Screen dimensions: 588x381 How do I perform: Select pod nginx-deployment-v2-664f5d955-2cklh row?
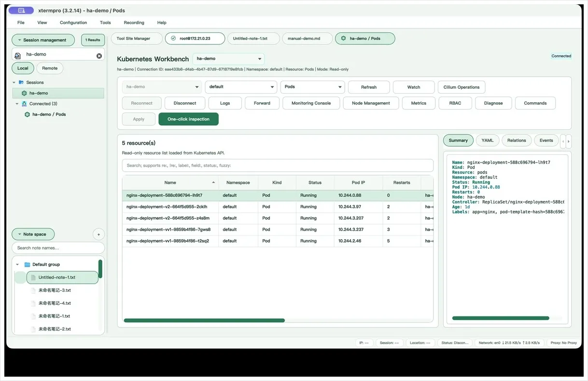pyautogui.click(x=278, y=206)
